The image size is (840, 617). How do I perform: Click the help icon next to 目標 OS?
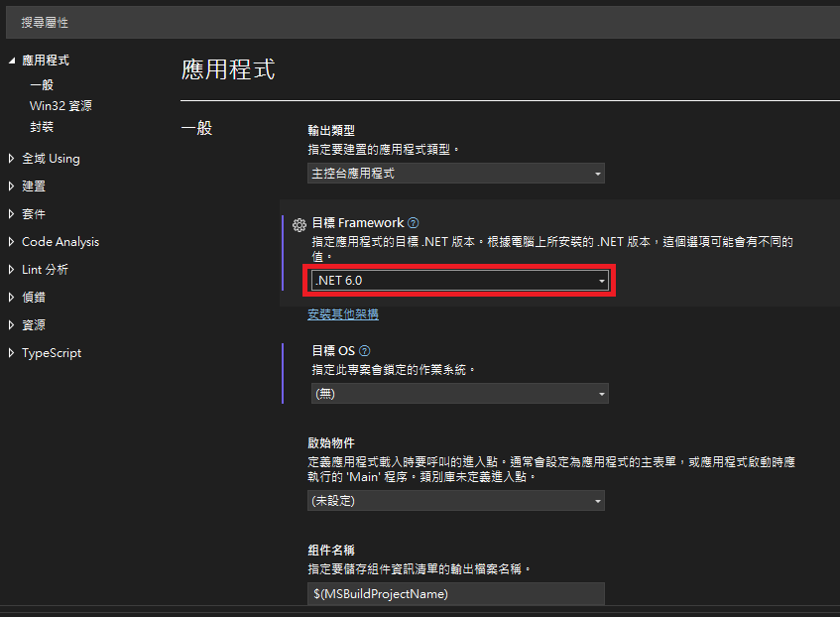point(365,351)
